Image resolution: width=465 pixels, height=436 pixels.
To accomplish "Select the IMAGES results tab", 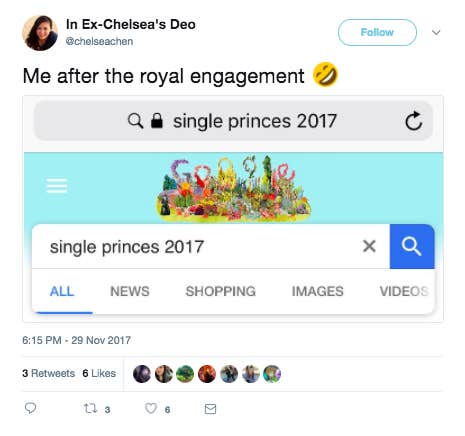I will click(318, 291).
